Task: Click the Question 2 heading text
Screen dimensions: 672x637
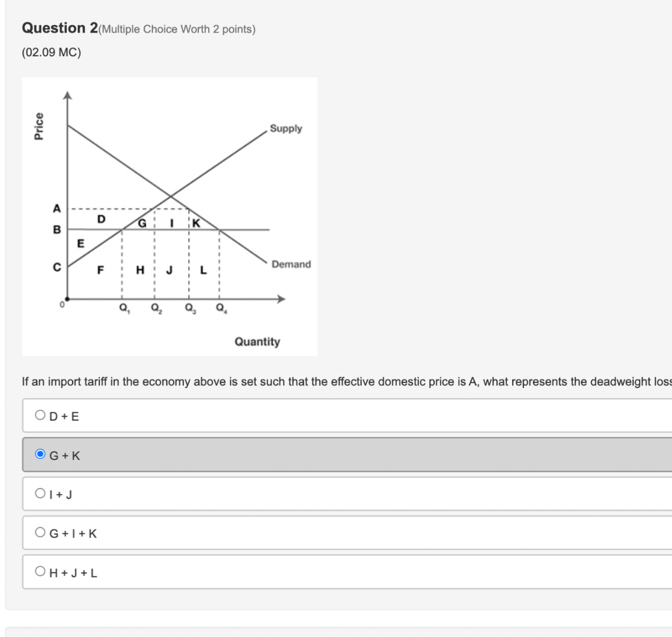Action: tap(58, 28)
